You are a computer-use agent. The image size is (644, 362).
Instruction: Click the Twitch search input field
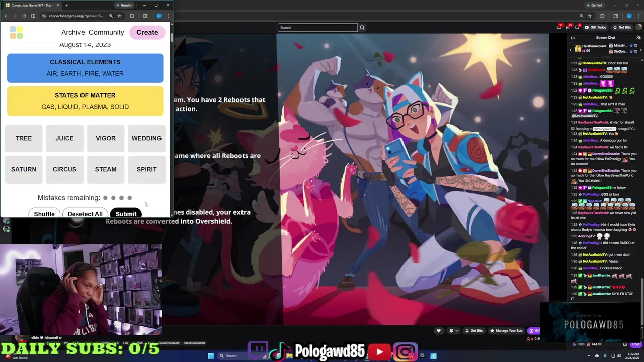[317, 27]
